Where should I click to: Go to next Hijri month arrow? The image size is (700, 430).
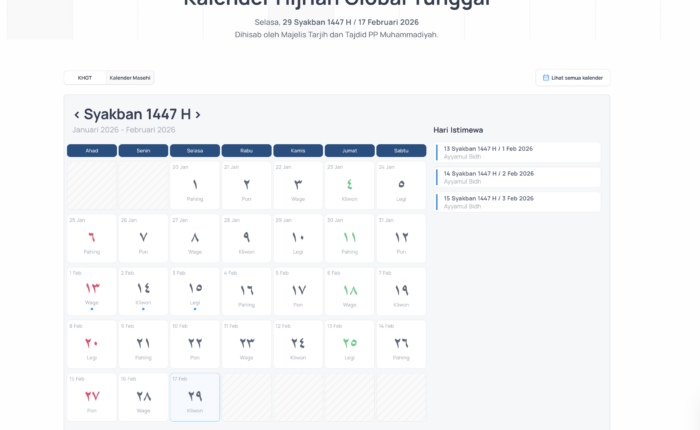pos(197,115)
